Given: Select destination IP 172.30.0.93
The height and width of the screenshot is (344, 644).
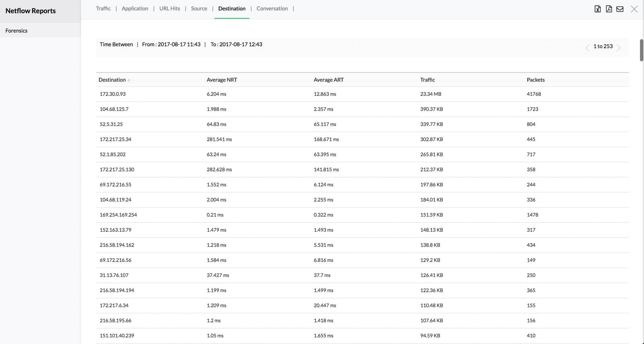Looking at the screenshot, I should (x=113, y=94).
